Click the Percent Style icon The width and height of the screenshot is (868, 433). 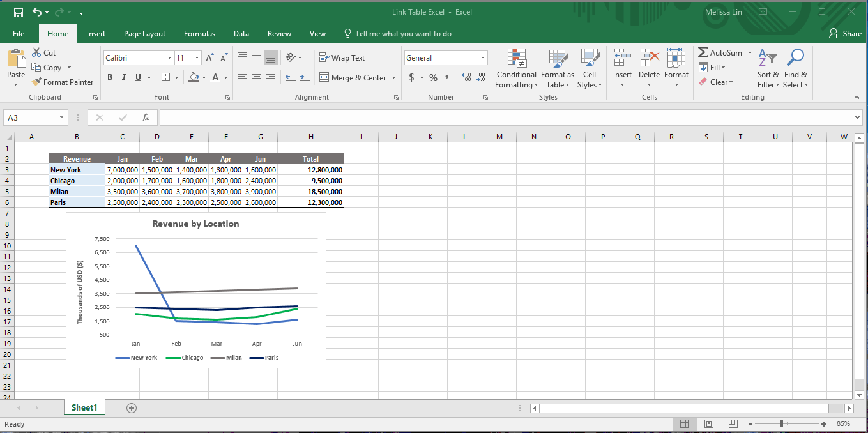coord(433,77)
